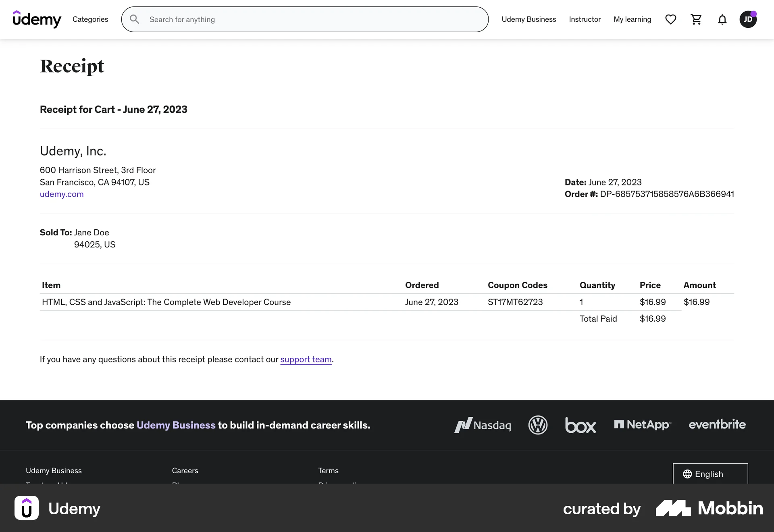The width and height of the screenshot is (774, 532).
Task: Open the wishlist heart icon
Action: click(671, 19)
